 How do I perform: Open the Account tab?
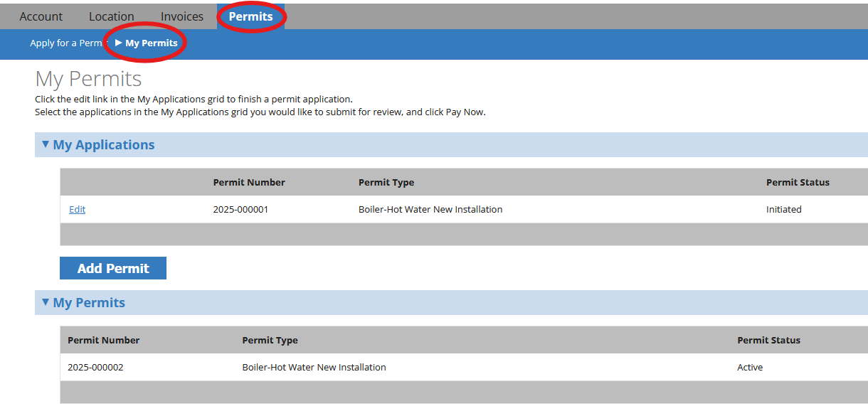(41, 16)
